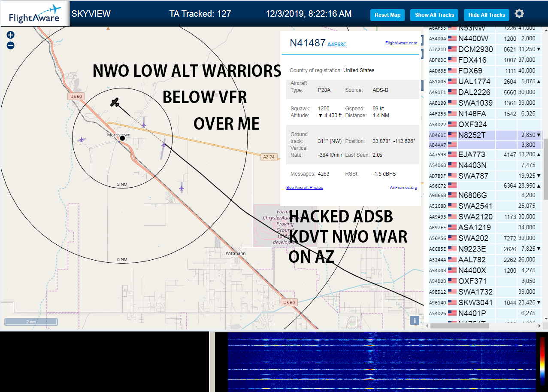Select the N4400W aircraft row
548x392 pixels.
coord(484,39)
